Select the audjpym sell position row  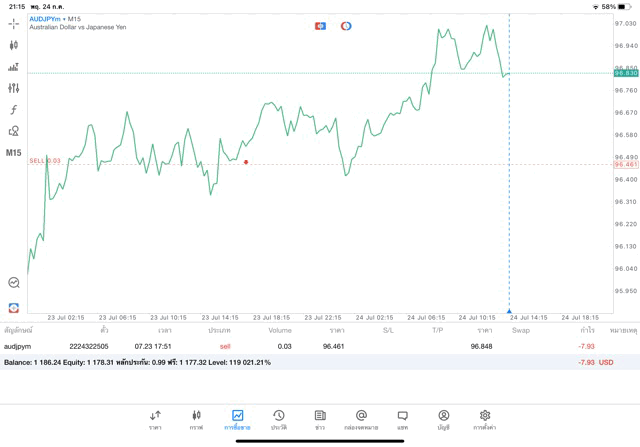300,346
